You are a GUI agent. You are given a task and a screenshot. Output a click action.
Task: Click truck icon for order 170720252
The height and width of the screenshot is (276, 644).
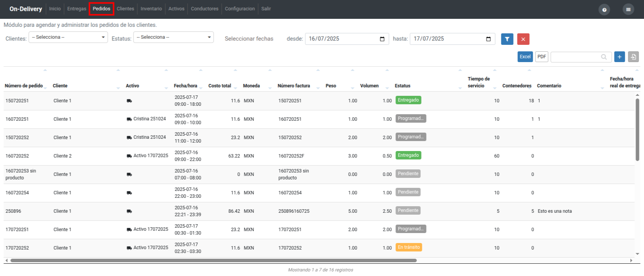click(129, 248)
